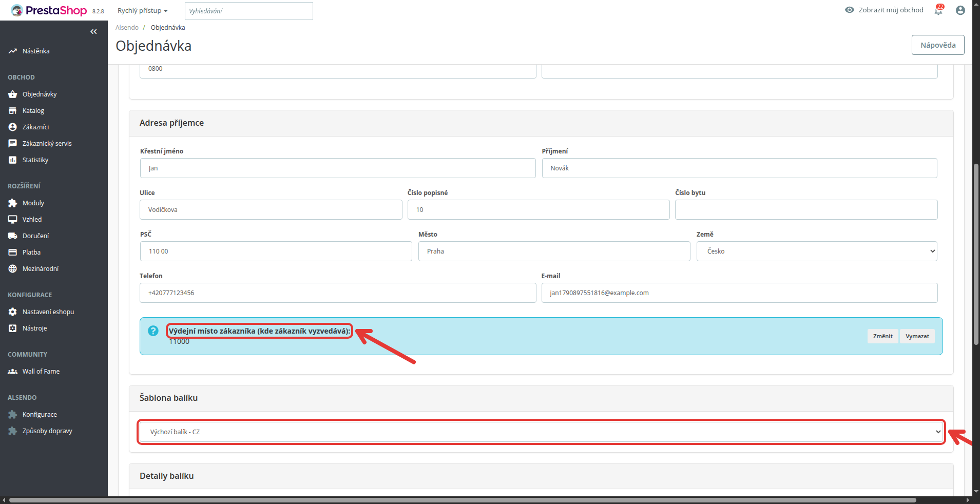Click the Nástěnka dashboard icon
The height and width of the screenshot is (504, 980).
(x=13, y=51)
